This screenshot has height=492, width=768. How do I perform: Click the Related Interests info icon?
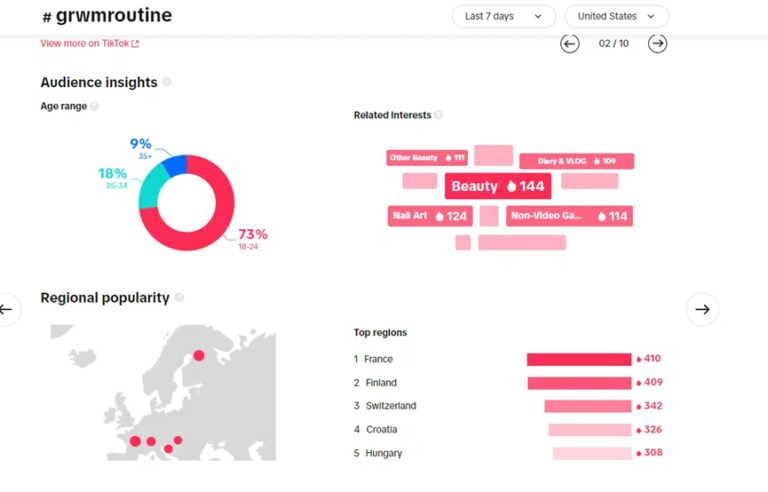439,115
